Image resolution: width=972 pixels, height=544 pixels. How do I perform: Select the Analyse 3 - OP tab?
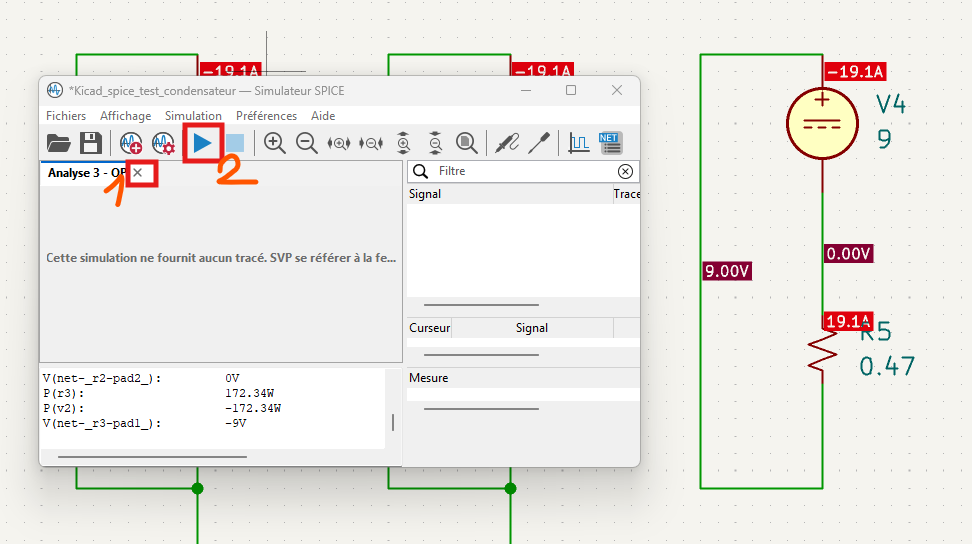pyautogui.click(x=86, y=173)
